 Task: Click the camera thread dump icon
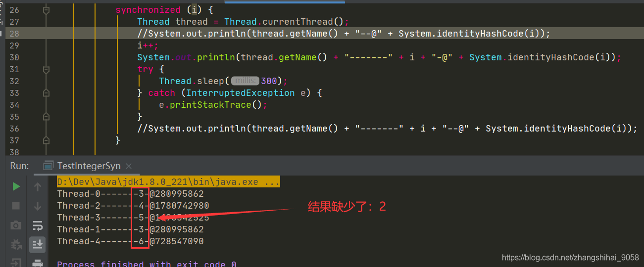click(16, 225)
